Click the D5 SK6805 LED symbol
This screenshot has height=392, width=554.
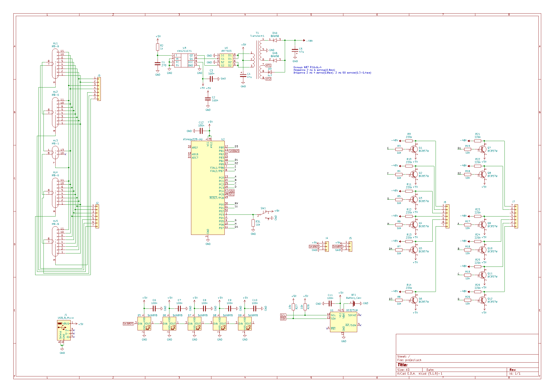pos(144,324)
